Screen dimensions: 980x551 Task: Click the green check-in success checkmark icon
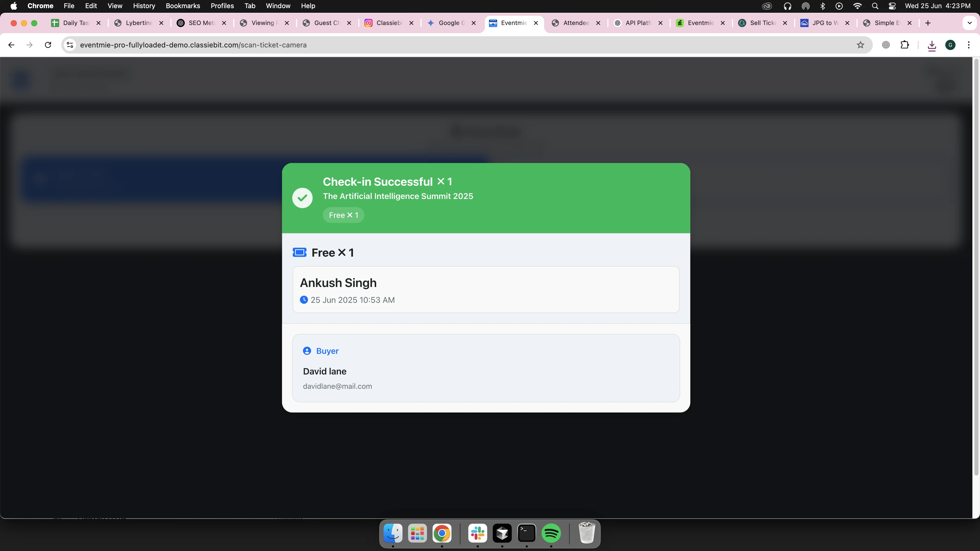coord(302,198)
